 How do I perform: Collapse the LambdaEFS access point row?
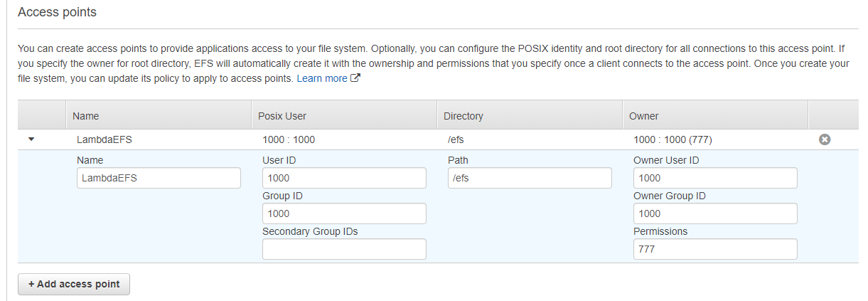(31, 139)
